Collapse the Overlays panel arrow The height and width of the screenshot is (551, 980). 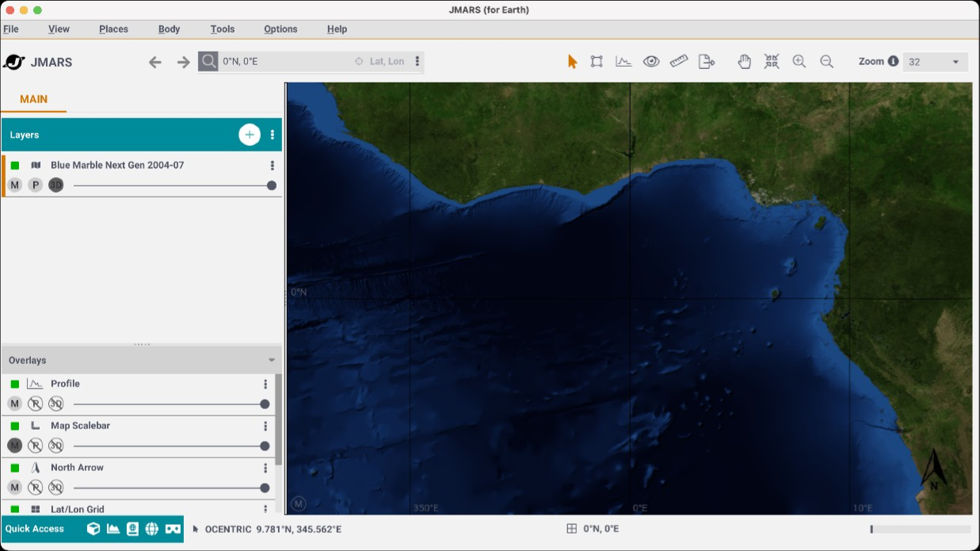272,361
